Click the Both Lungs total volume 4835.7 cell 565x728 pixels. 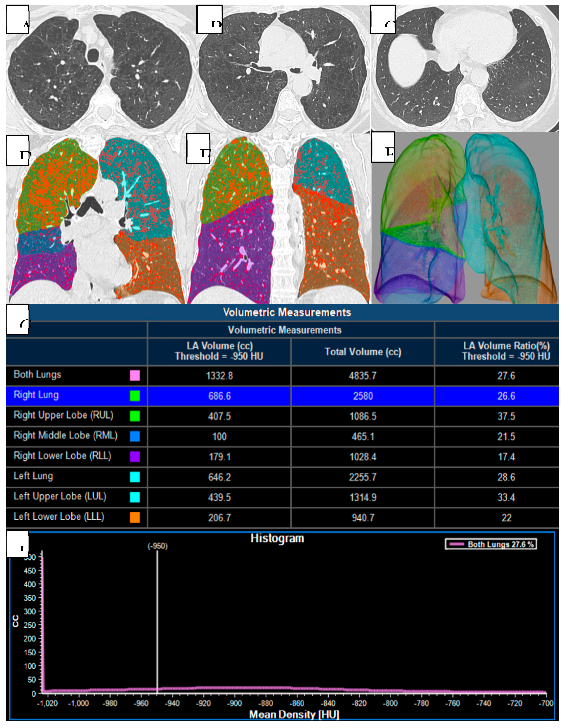pyautogui.click(x=363, y=376)
